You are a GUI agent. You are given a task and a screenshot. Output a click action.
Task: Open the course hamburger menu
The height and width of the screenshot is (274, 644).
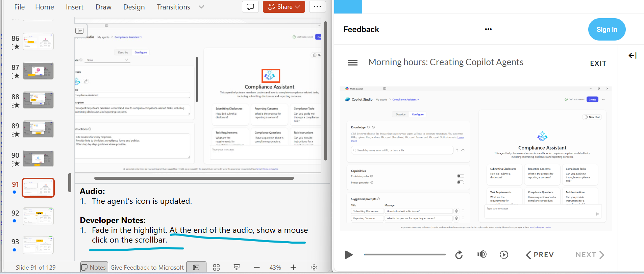point(353,63)
